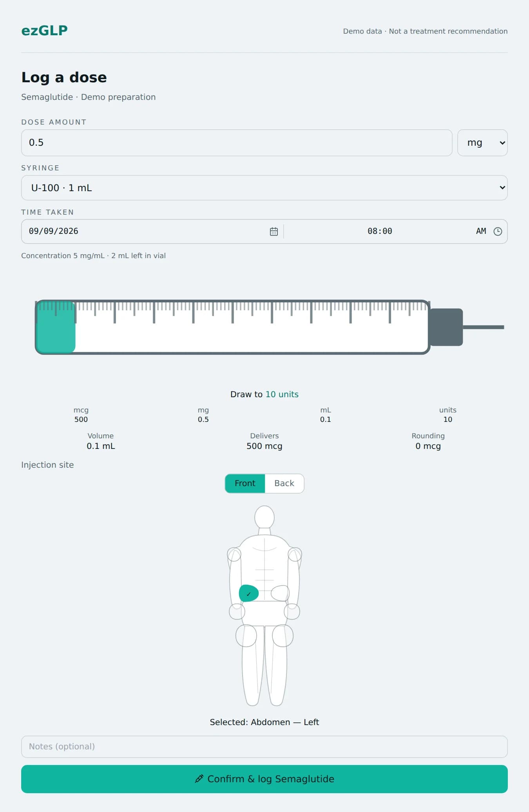Click the Notes (optional) field
This screenshot has height=812, width=529.
(264, 747)
